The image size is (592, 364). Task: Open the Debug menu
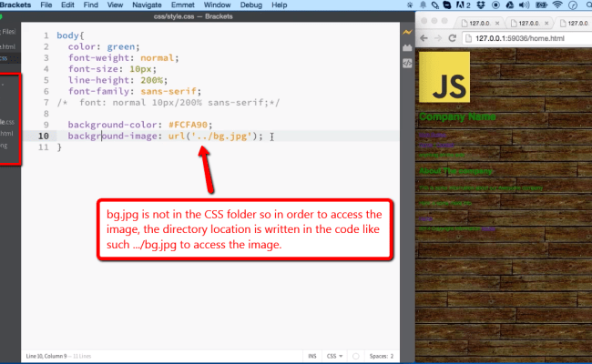pos(251,5)
